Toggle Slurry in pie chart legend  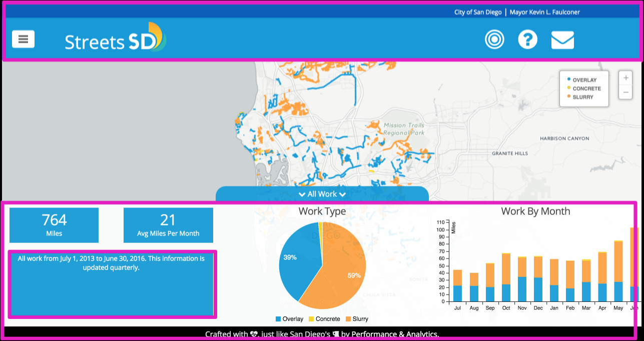point(357,319)
